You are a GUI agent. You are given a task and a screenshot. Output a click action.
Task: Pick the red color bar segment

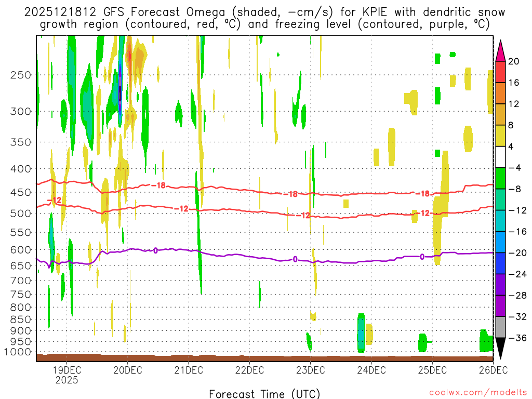(x=501, y=72)
